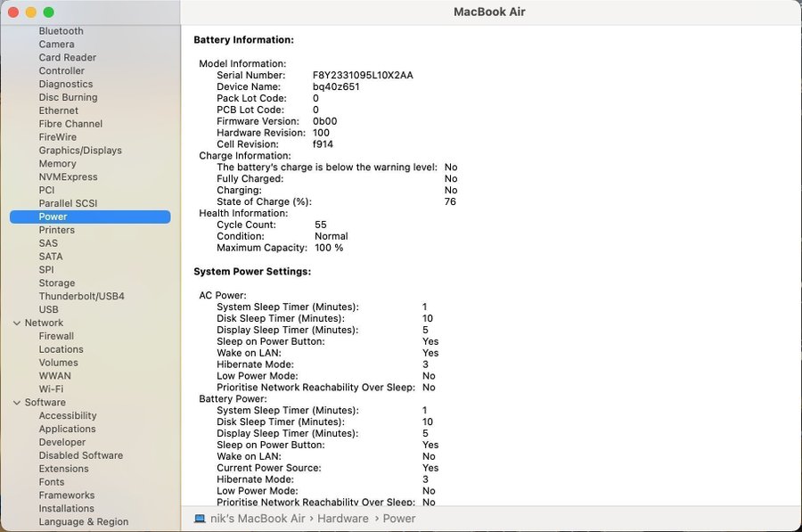Click nik's MacBook Air in path bar
This screenshot has width=802, height=532.
258,519
